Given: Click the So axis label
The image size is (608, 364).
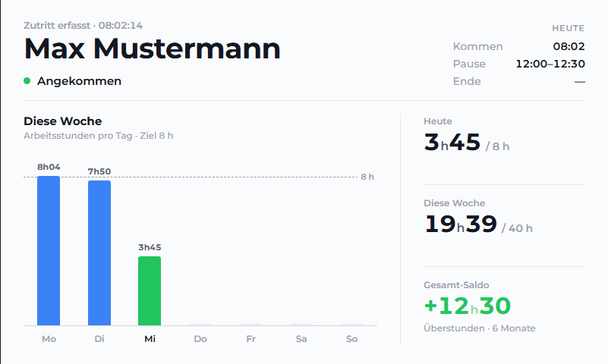Looking at the screenshot, I should pos(351,339).
